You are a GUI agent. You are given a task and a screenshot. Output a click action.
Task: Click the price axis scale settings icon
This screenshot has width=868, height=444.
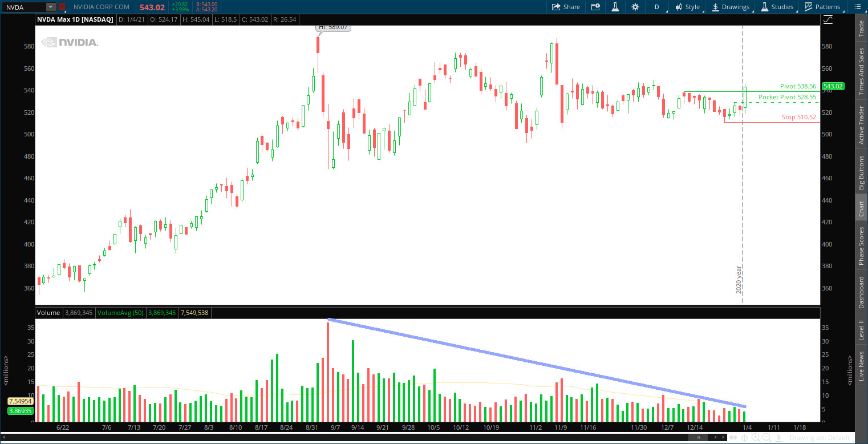pos(828,19)
